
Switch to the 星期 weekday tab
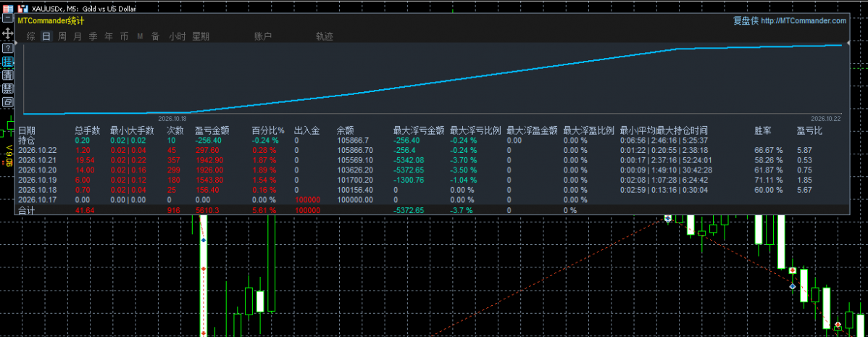pyautogui.click(x=201, y=36)
